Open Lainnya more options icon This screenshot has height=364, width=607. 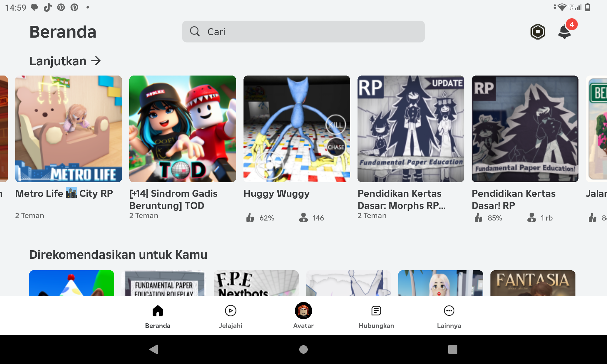point(449,311)
